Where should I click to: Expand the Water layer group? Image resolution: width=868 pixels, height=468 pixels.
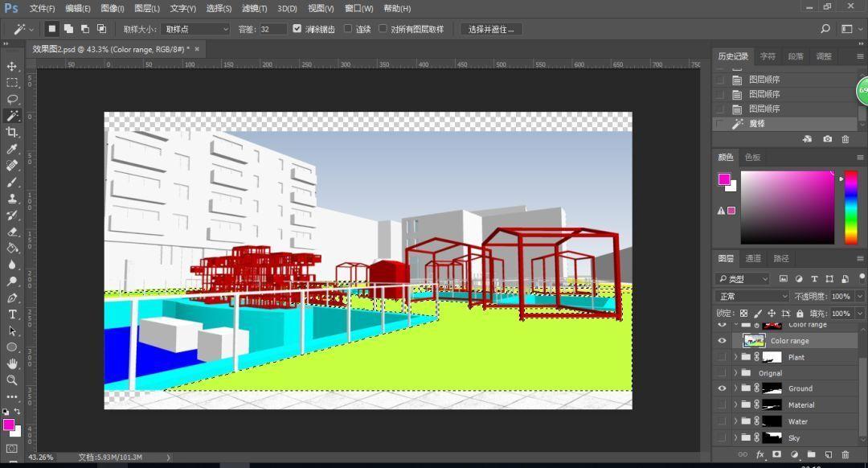(x=735, y=421)
